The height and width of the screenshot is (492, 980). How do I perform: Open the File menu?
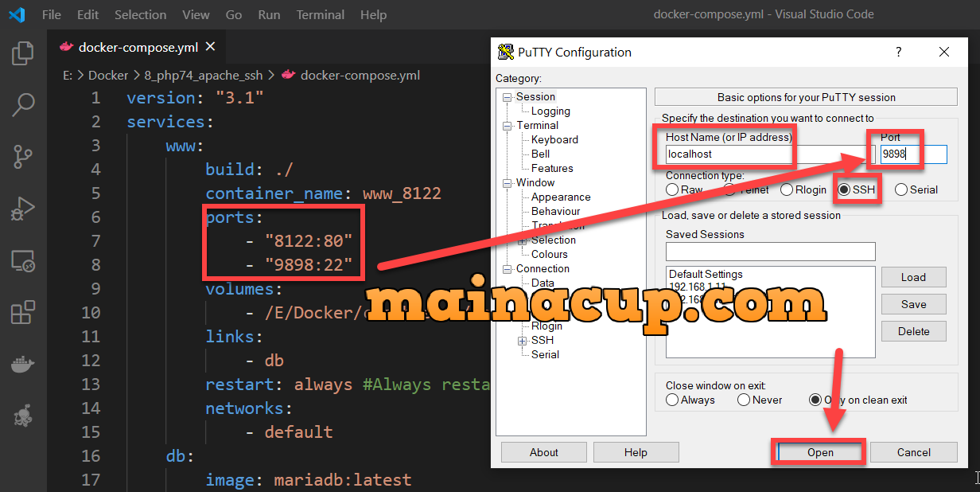(51, 14)
